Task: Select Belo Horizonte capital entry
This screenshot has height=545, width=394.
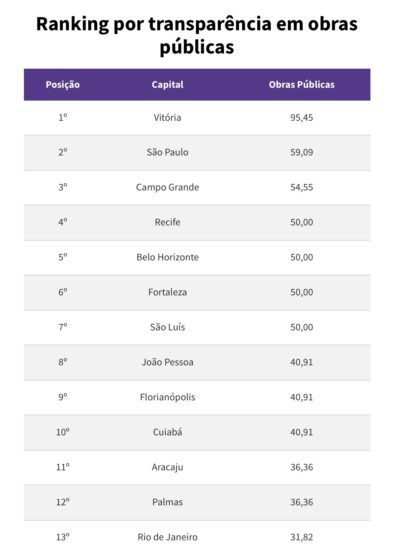Action: point(167,257)
